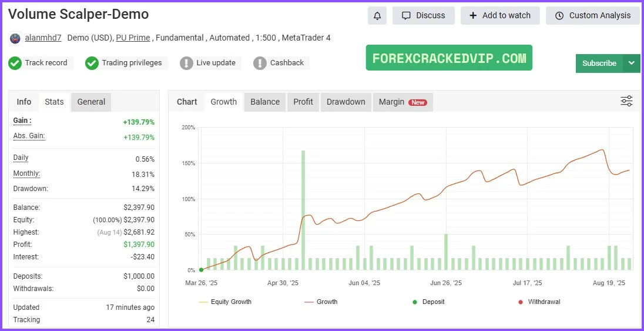Switch to the General tab
This screenshot has width=644, height=331.
[x=91, y=102]
